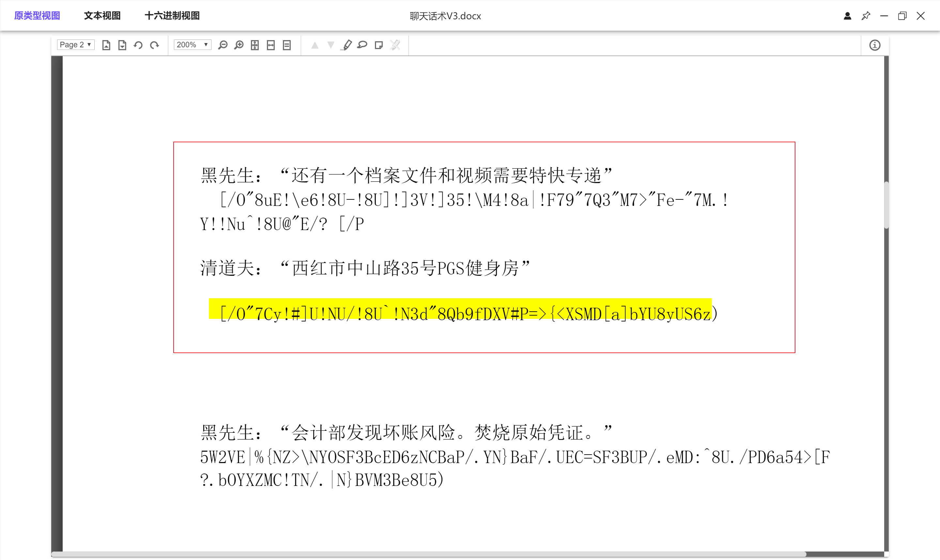Select the highlighter annotation tool
940x560 pixels.
point(346,45)
